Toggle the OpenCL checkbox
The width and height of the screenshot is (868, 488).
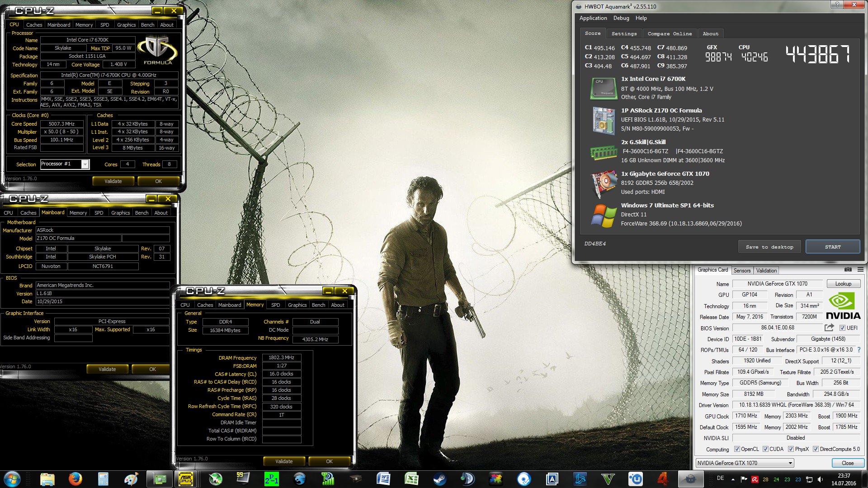[737, 449]
